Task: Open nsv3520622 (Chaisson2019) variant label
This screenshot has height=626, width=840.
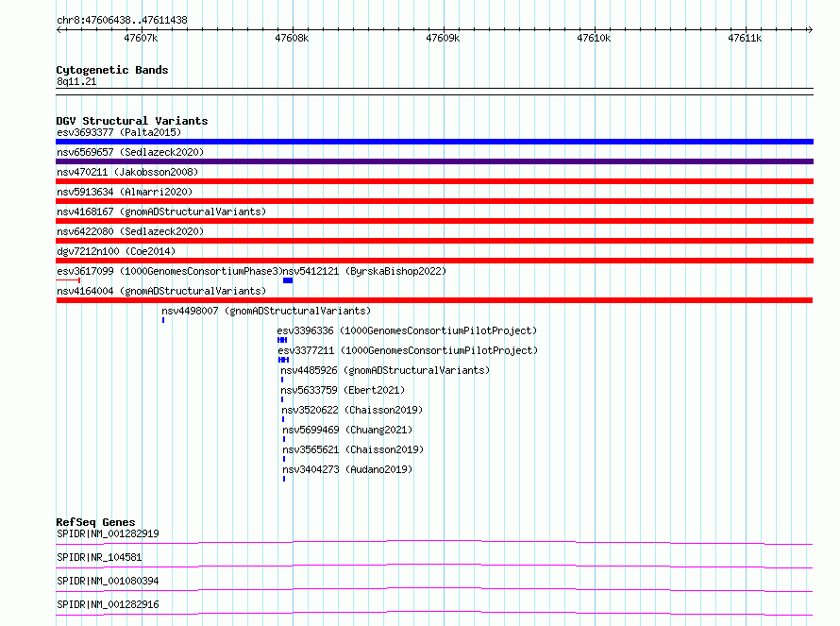Action: click(352, 410)
